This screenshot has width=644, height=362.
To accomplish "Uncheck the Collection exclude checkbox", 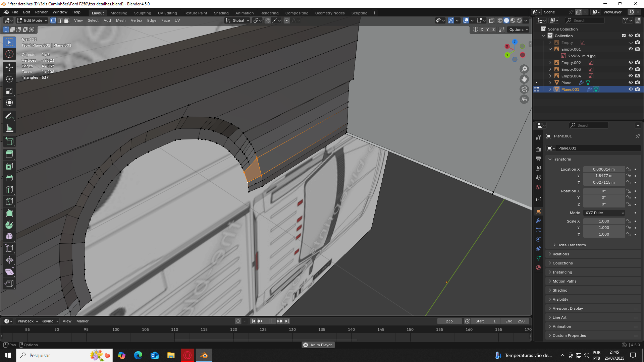I will 624,36.
